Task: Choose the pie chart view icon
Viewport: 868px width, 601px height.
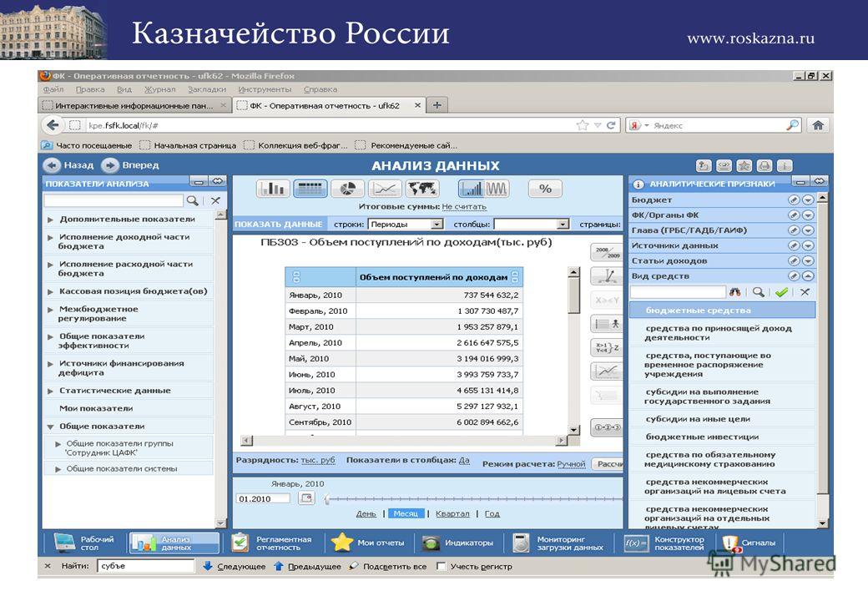Action: coord(347,189)
